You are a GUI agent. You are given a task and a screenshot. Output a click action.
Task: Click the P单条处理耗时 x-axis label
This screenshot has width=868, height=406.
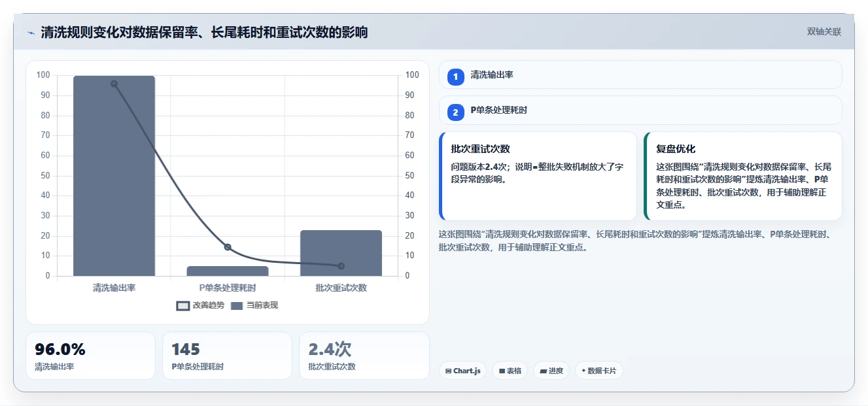pos(228,288)
